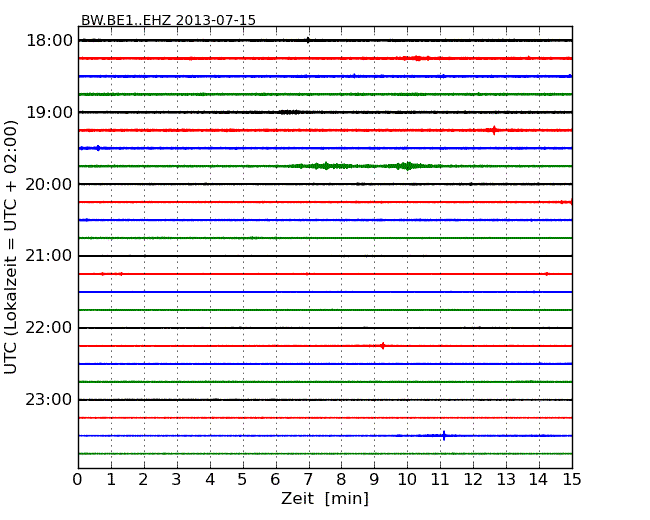Image resolution: width=650 pixels, height=520 pixels.
Task: Select the 23:00 y-axis time label
Action: click(x=49, y=400)
